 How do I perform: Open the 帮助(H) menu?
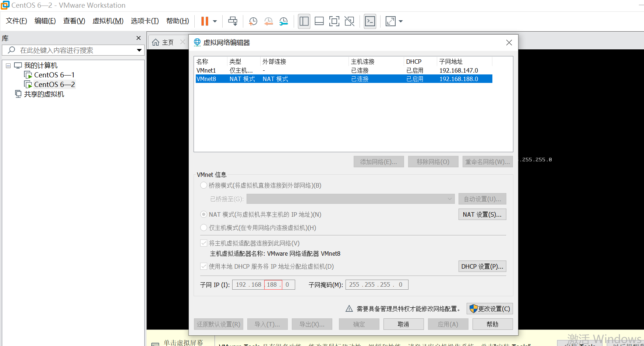click(x=177, y=21)
